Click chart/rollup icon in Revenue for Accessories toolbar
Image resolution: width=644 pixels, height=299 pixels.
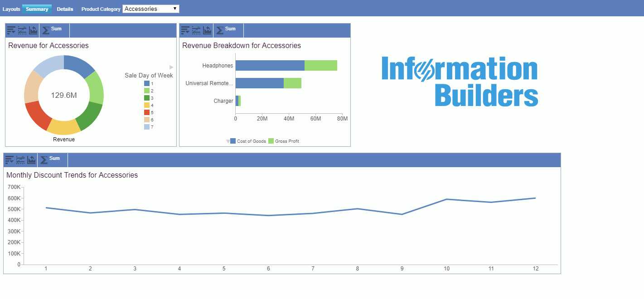click(22, 30)
